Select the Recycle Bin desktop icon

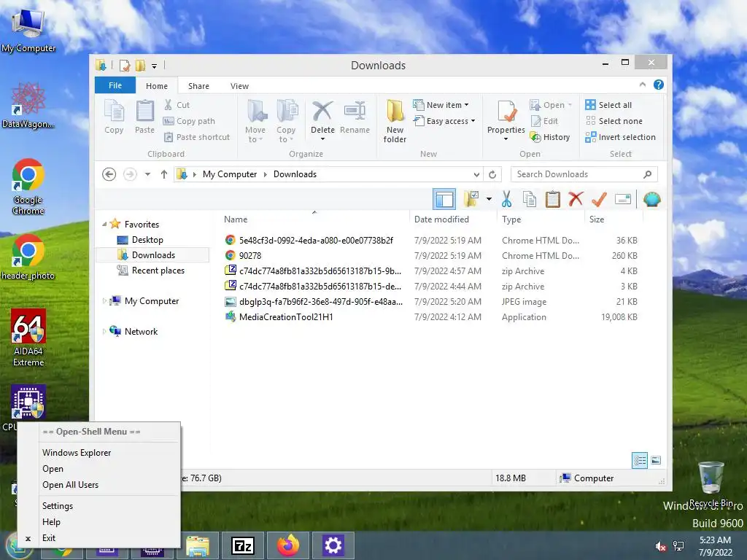pos(711,484)
